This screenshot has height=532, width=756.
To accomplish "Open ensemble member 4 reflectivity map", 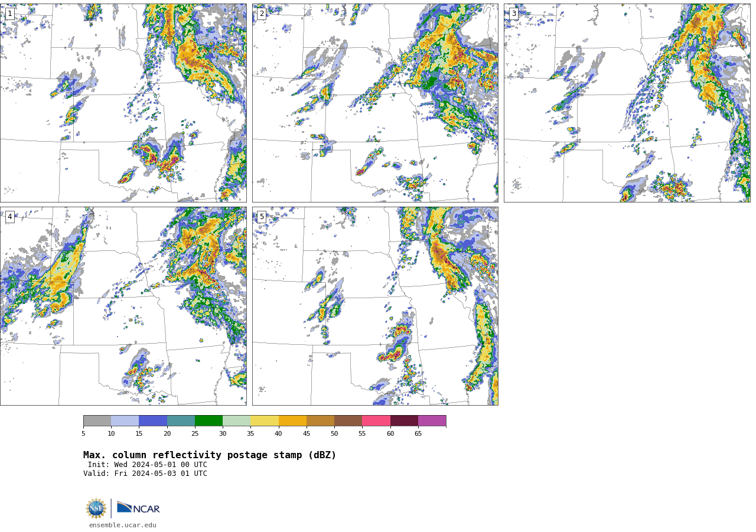I will 123,306.
